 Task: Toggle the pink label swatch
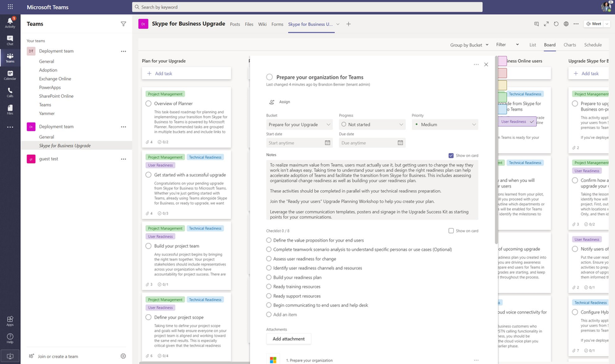pos(502,61)
